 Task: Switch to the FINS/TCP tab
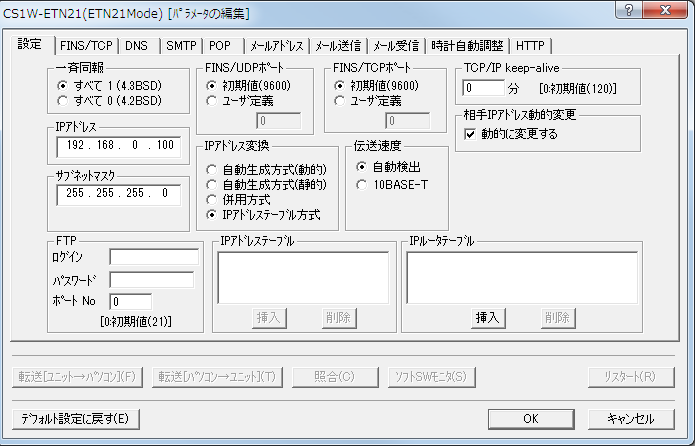click(86, 45)
